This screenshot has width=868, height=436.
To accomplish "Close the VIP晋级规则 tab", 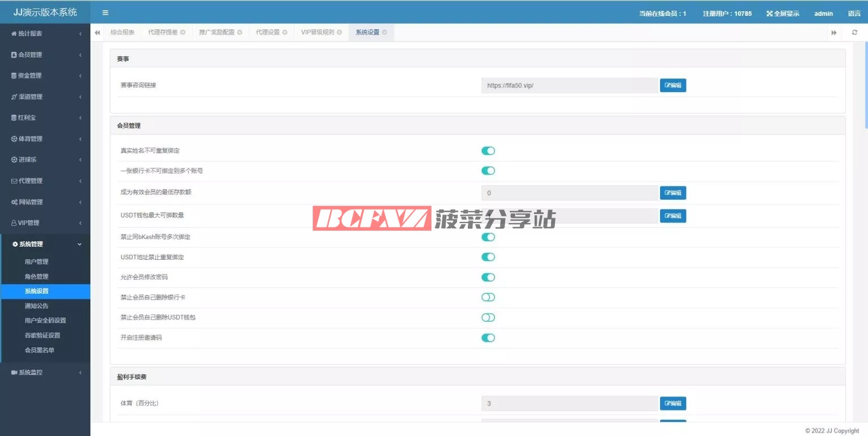I will click(340, 32).
